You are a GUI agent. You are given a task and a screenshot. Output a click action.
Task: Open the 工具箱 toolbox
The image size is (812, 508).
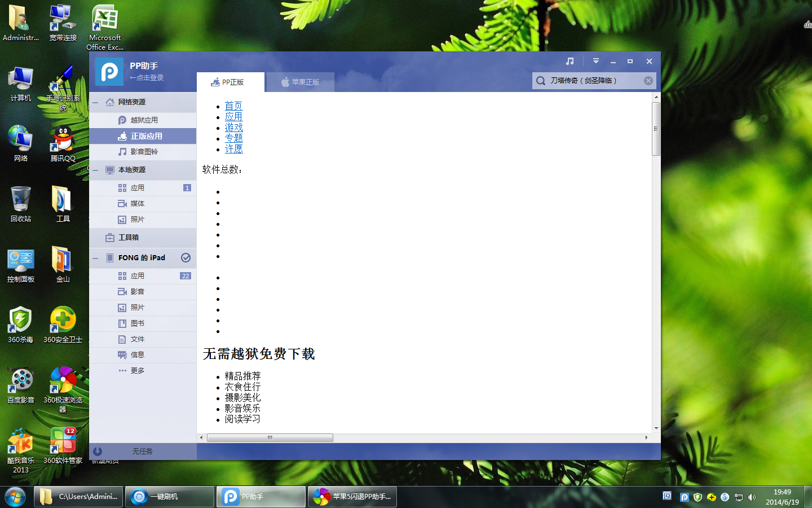pos(143,238)
